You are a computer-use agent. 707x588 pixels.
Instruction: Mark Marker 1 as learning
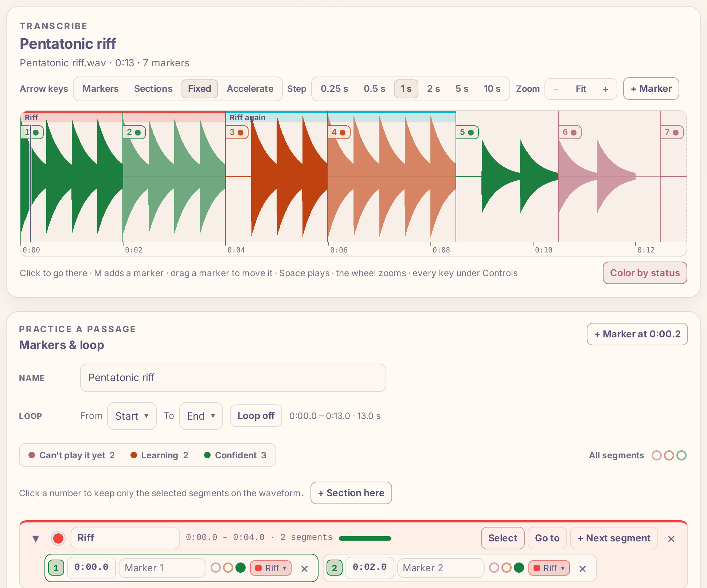pyautogui.click(x=228, y=568)
